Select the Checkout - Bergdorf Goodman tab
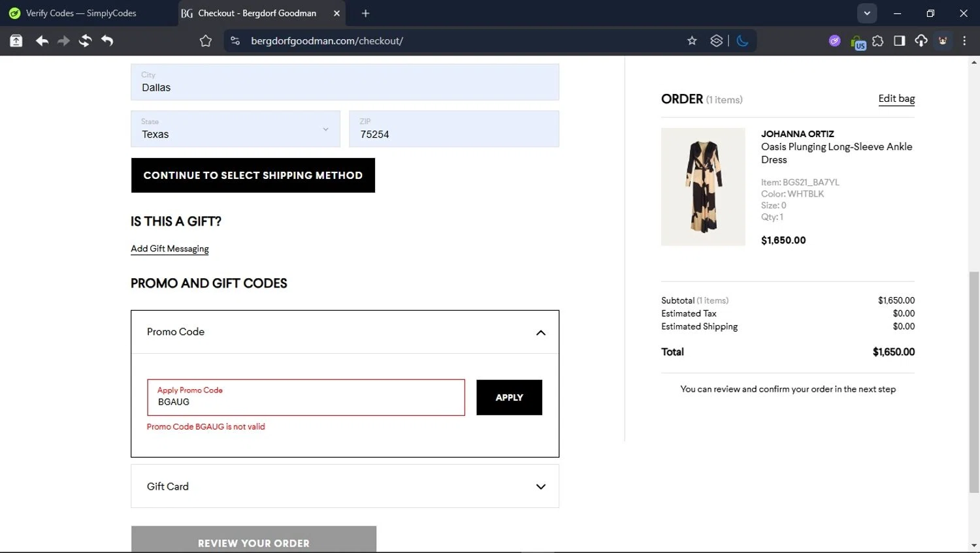 point(257,13)
